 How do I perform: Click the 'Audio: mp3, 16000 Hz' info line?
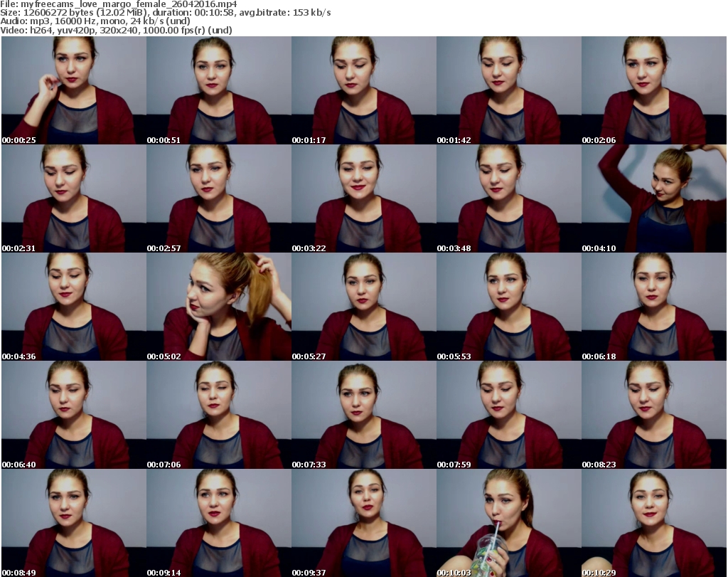(x=95, y=21)
